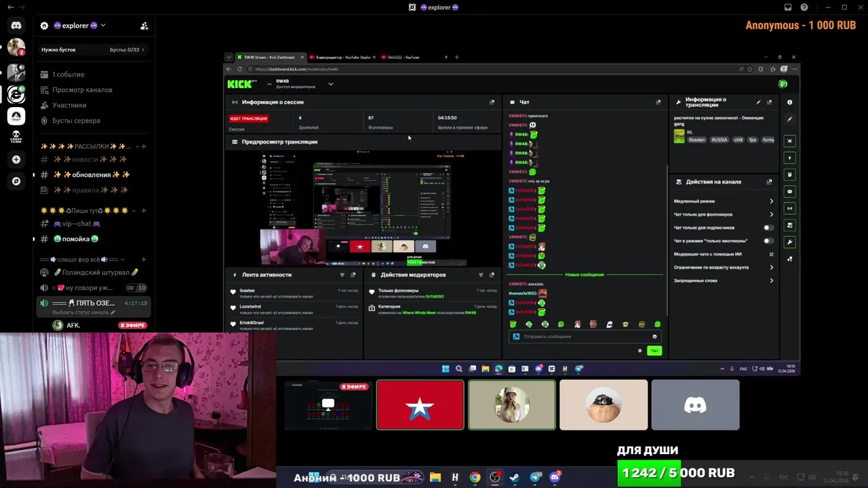Open the explorer server name dropdown
868x488 pixels.
click(x=103, y=26)
